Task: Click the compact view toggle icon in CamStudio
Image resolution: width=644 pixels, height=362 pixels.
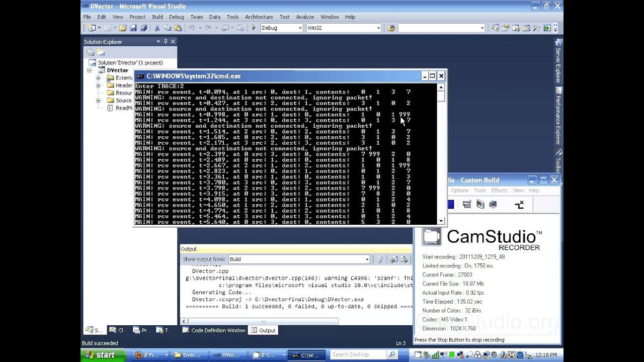Action: point(519,204)
